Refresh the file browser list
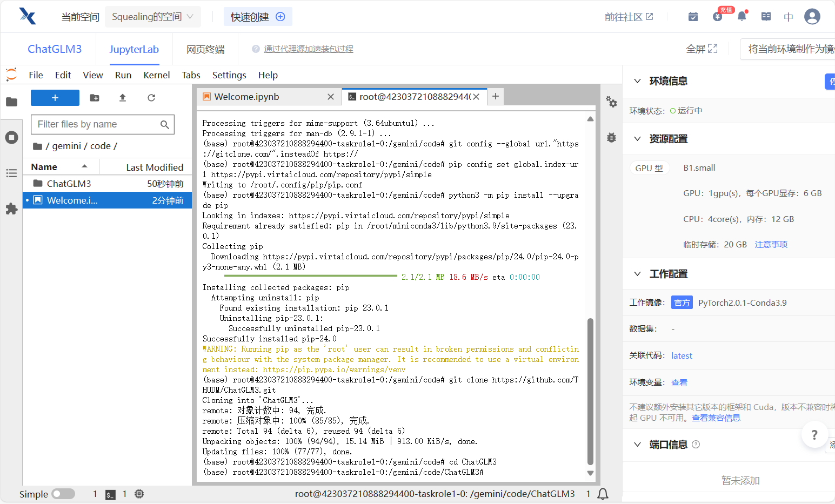Image resolution: width=835 pixels, height=504 pixels. point(151,98)
